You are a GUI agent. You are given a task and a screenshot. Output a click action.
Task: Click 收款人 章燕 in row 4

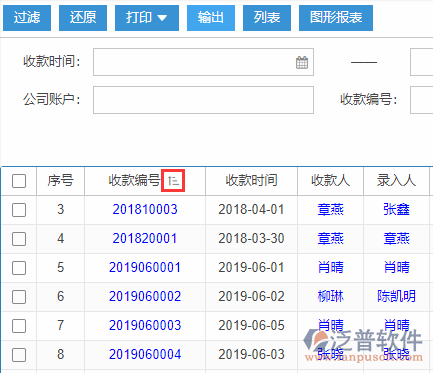(330, 239)
